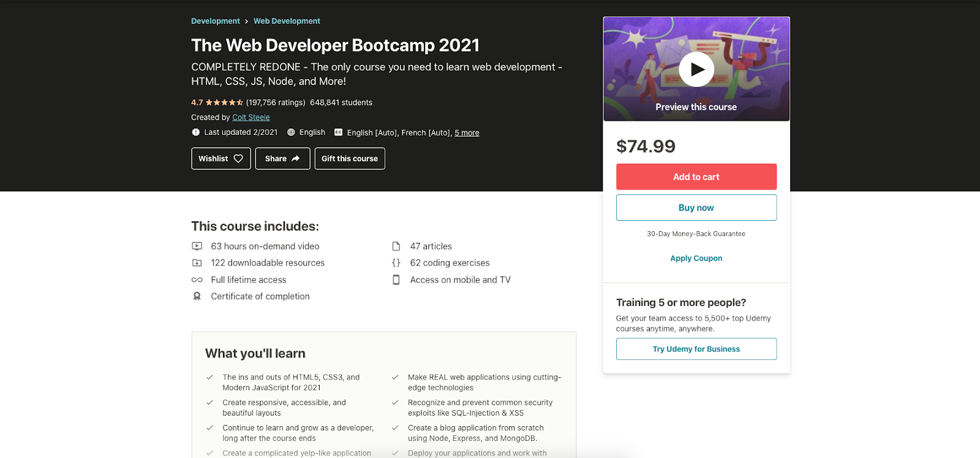980x458 pixels.
Task: Click 'What you'll learn' heading
Action: [x=255, y=353]
